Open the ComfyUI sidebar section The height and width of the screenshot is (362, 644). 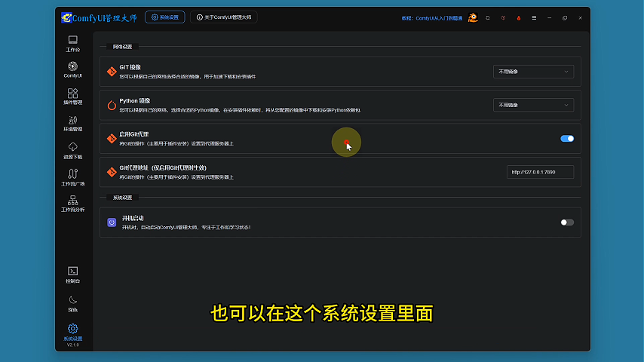[72, 70]
